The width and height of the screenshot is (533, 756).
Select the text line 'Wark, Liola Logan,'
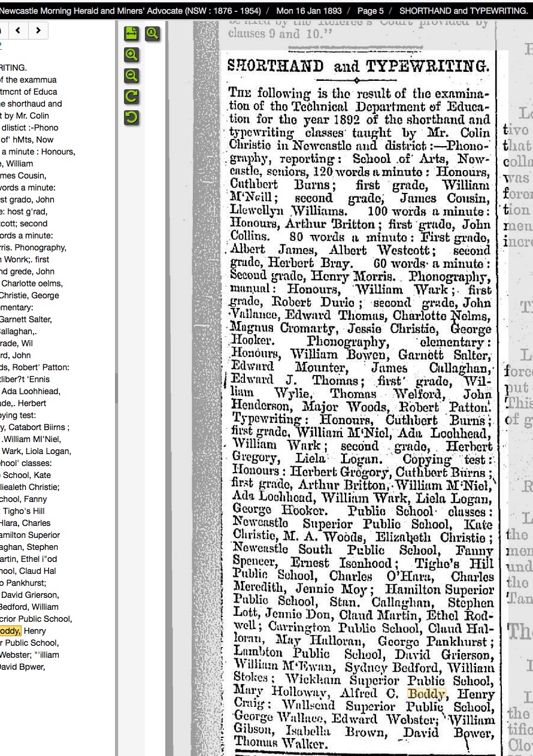pyautogui.click(x=35, y=451)
